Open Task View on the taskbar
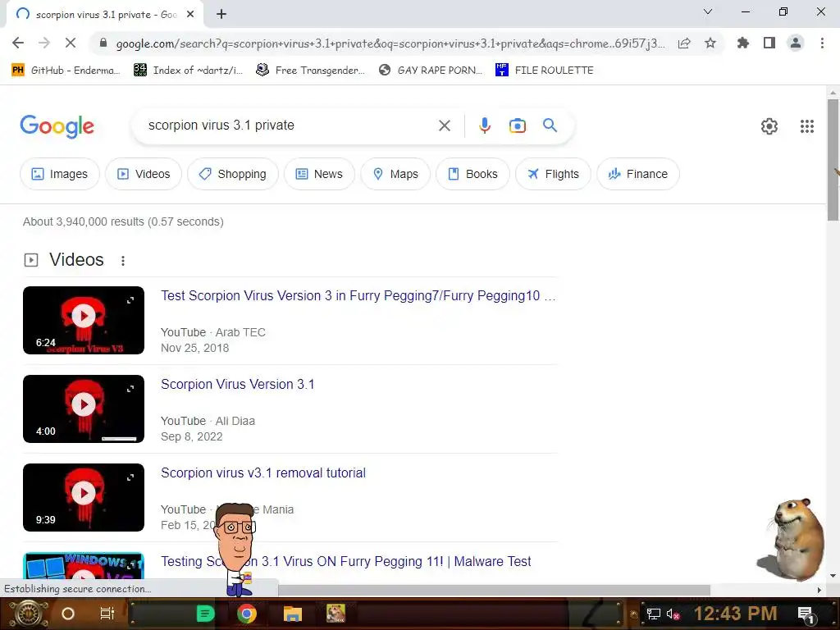Image resolution: width=840 pixels, height=630 pixels. (107, 614)
